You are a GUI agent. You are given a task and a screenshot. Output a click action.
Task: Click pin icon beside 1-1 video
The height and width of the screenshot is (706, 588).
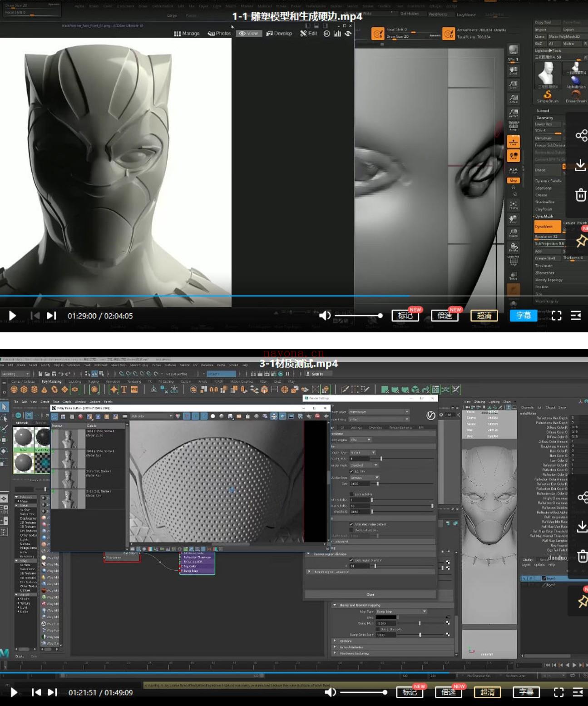click(x=582, y=241)
